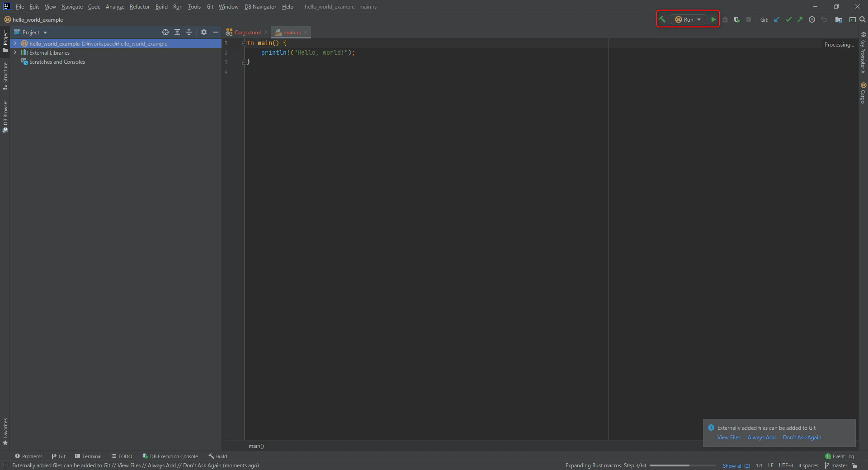Click Run with Coverage shield icon

pyautogui.click(x=737, y=19)
